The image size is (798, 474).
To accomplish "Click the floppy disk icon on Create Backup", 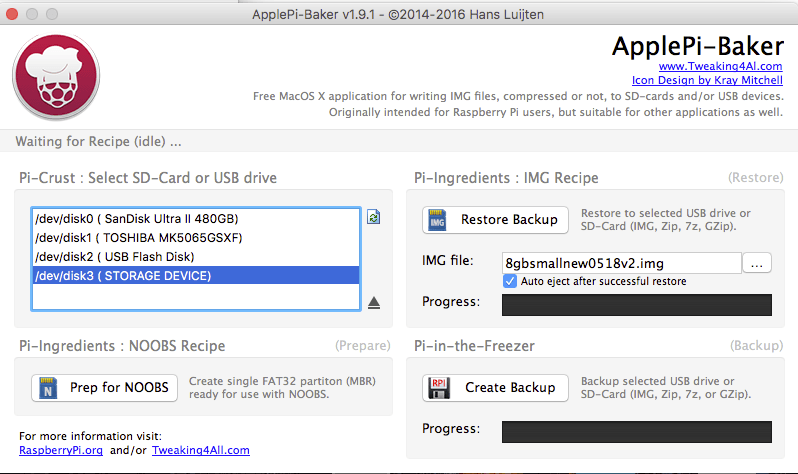I will click(x=439, y=388).
